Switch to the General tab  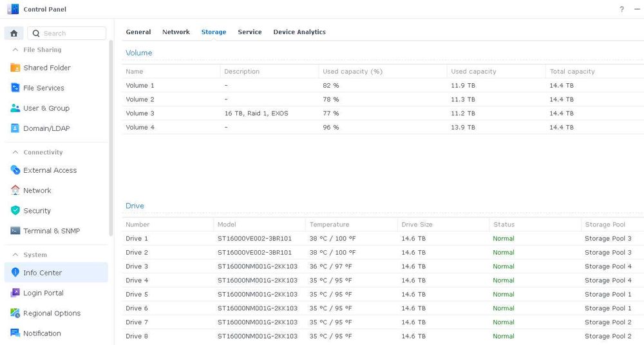coord(138,32)
